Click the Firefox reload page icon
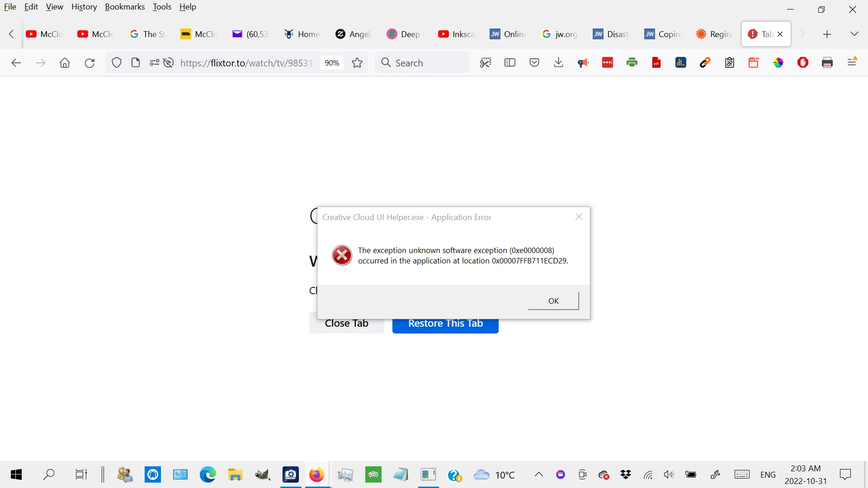 tap(90, 63)
